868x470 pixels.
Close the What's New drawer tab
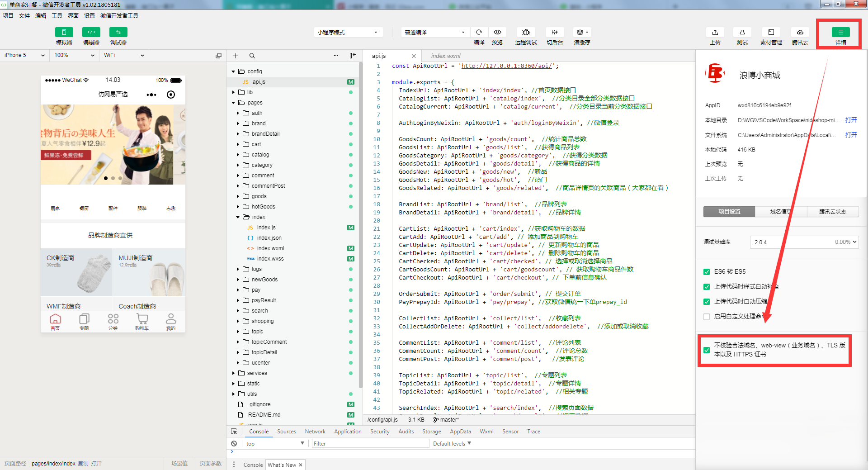click(x=300, y=465)
